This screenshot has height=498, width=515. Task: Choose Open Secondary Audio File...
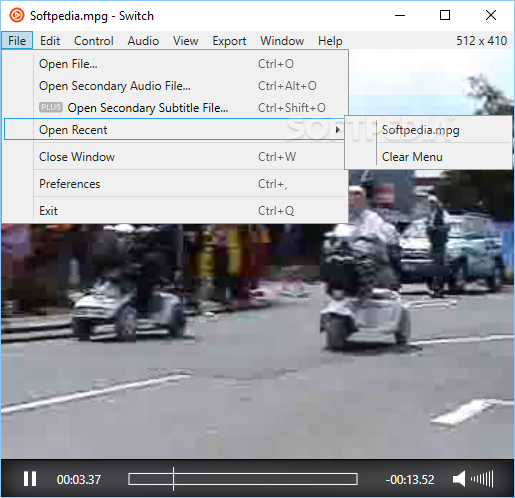pyautogui.click(x=175, y=86)
